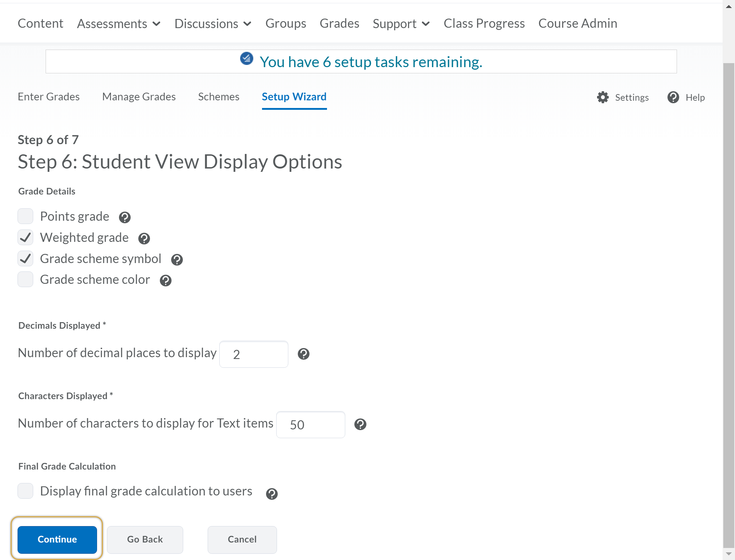Open the Groups nav item
The height and width of the screenshot is (560, 735).
pos(286,23)
